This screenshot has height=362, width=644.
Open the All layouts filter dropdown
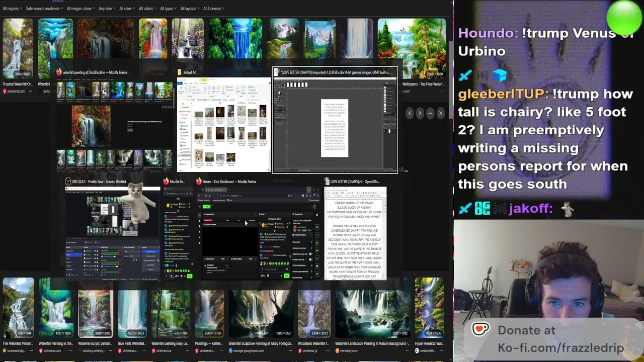(190, 9)
